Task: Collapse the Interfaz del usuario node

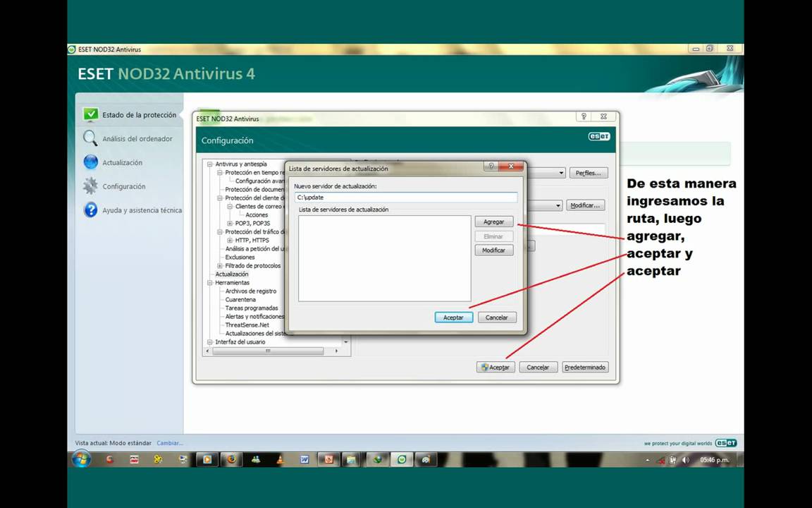Action: pos(210,341)
